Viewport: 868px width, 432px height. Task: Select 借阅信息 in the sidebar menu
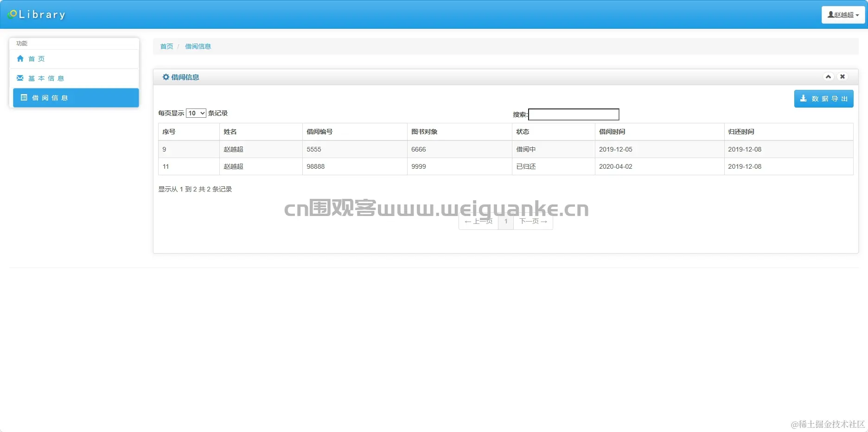coord(76,98)
